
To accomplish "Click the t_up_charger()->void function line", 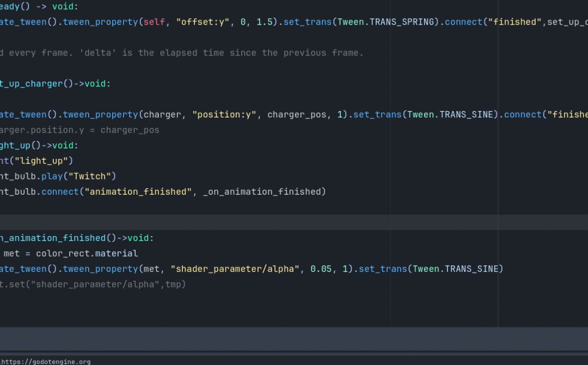I will point(56,84).
